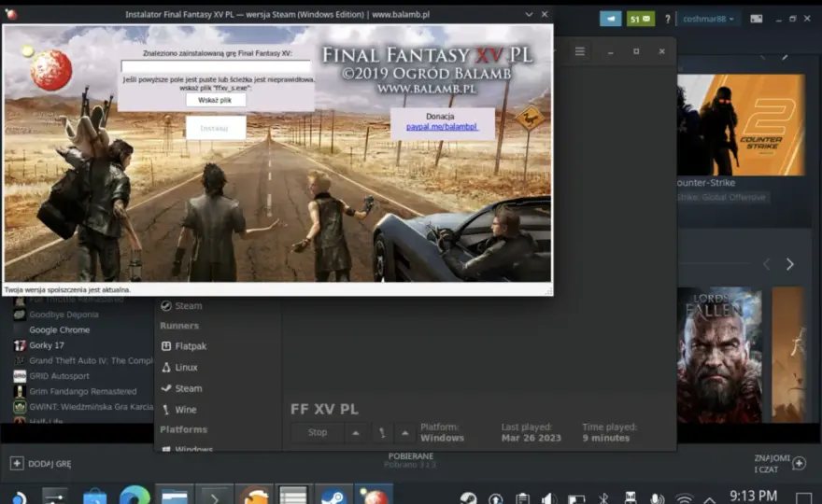Click the 'Wskaż plik' button in installer
Image resolution: width=822 pixels, height=504 pixels.
(x=216, y=100)
